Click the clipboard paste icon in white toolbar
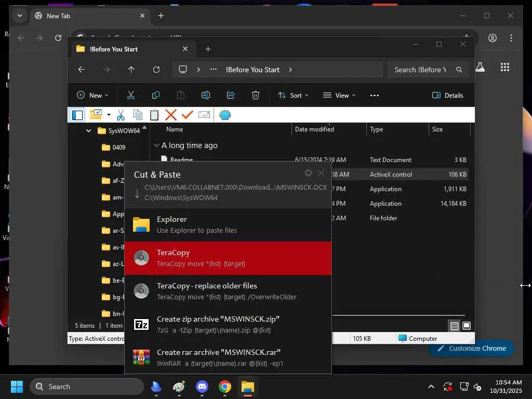Screen dimensions: 532x399 154,115
